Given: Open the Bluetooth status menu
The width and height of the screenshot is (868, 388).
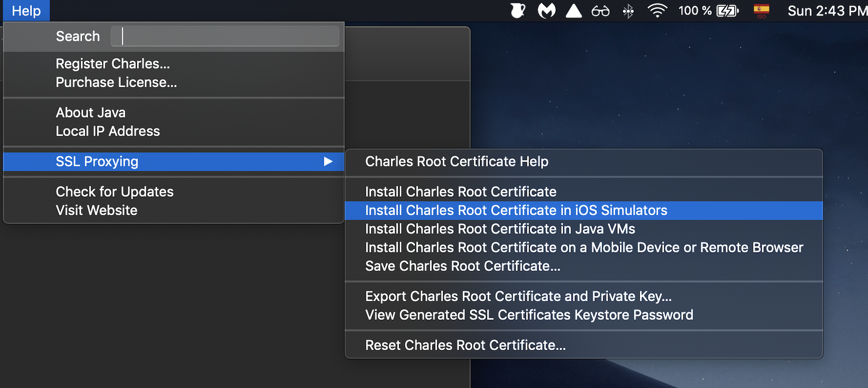Looking at the screenshot, I should click(629, 11).
